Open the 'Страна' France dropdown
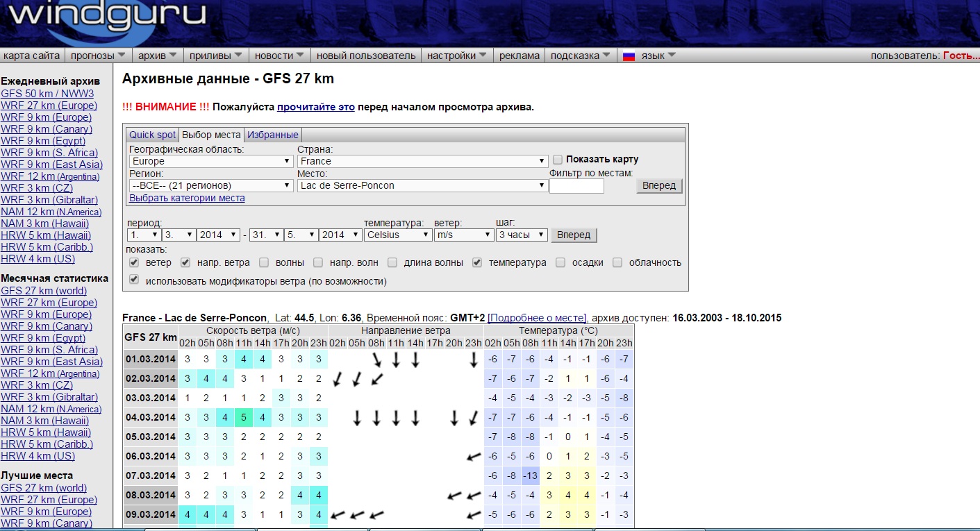This screenshot has height=531, width=980. click(x=423, y=161)
